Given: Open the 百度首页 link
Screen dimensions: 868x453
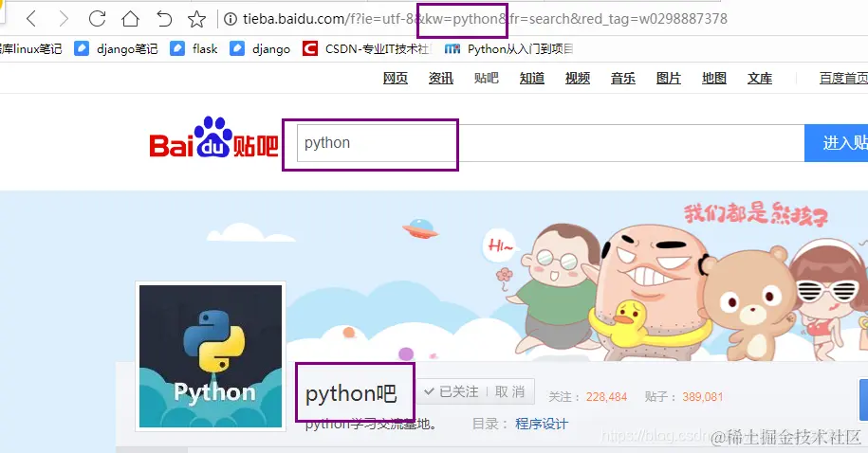Looking at the screenshot, I should (843, 79).
